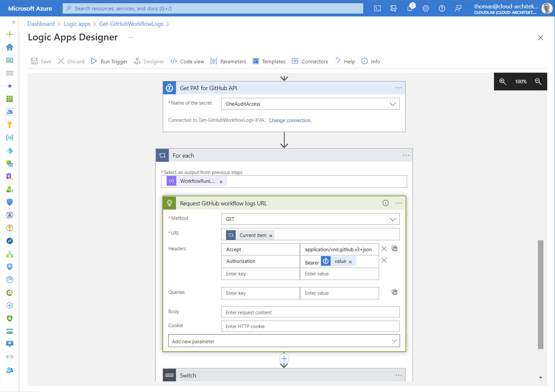Click Run Trigger
The height and width of the screenshot is (392, 555).
(x=109, y=61)
